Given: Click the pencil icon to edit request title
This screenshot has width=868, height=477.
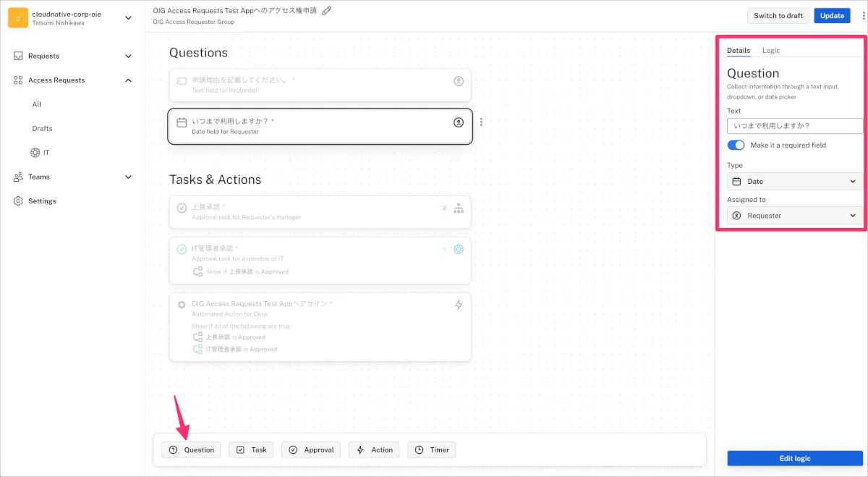Looking at the screenshot, I should [327, 11].
